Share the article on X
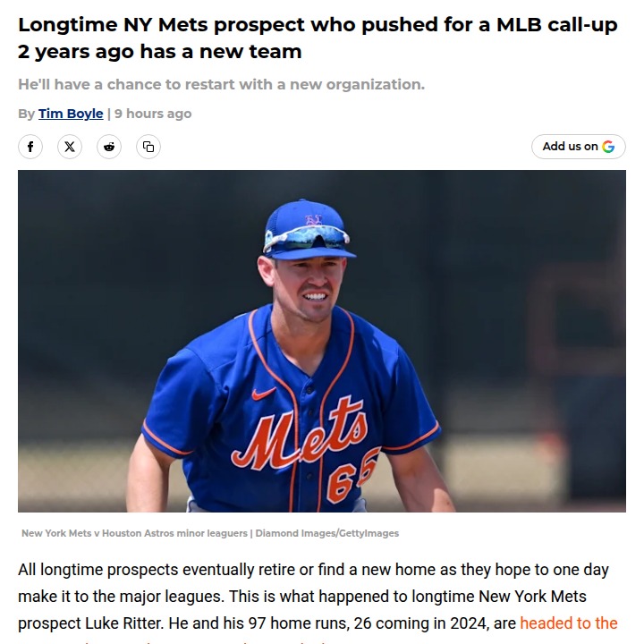This screenshot has height=644, width=644. [x=70, y=147]
